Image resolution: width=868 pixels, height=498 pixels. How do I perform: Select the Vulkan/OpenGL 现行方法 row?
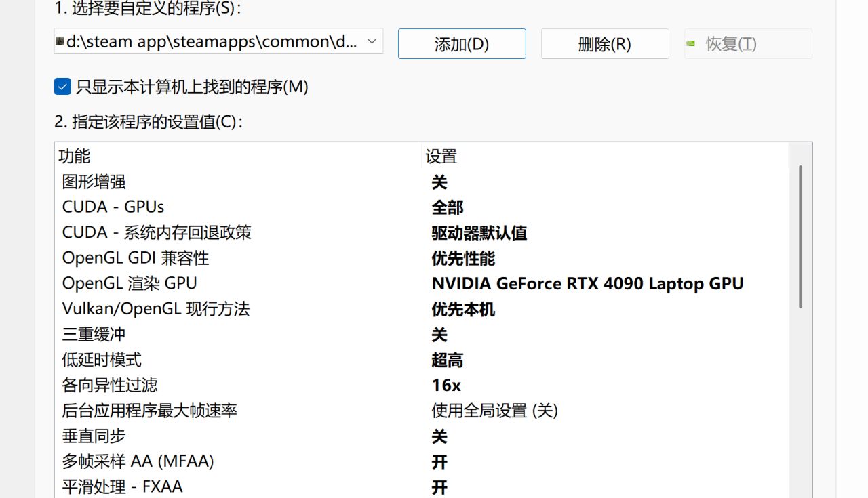[x=422, y=309]
